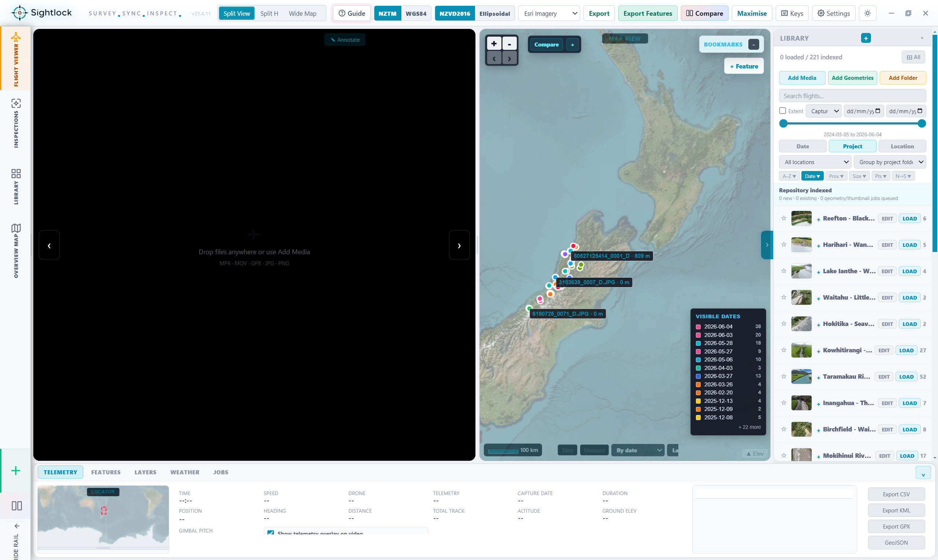Show next media with right arrow in viewer
Image resolution: width=938 pixels, height=560 pixels.
pos(459,245)
